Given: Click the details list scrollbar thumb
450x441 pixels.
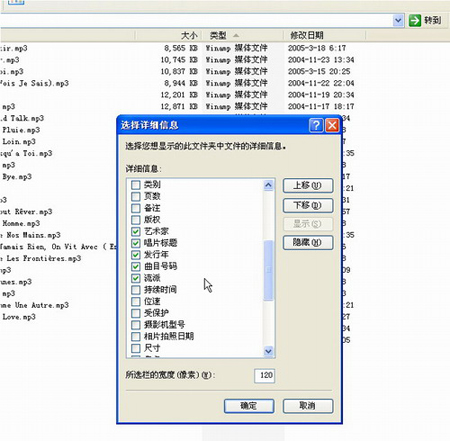Looking at the screenshot, I should point(268,270).
